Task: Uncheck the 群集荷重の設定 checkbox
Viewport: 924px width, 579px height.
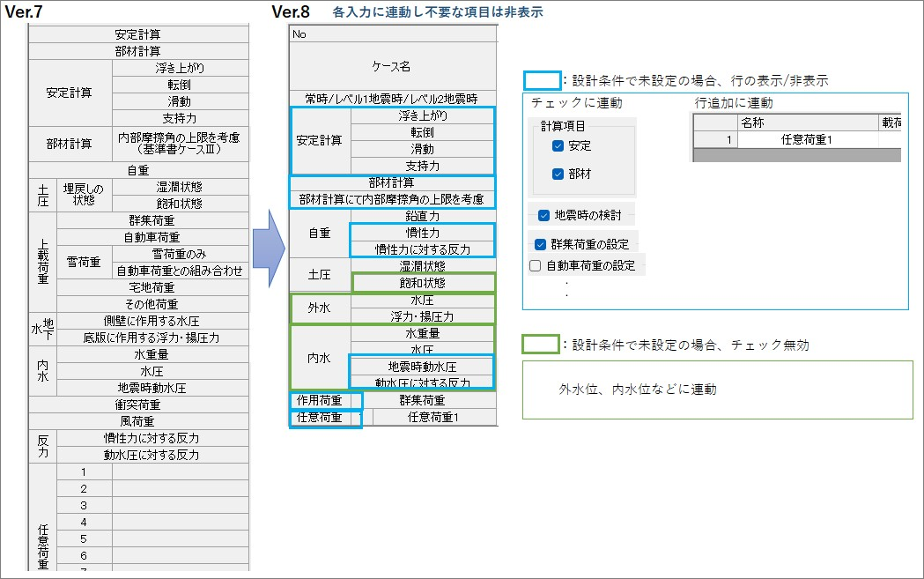Action: (x=541, y=244)
